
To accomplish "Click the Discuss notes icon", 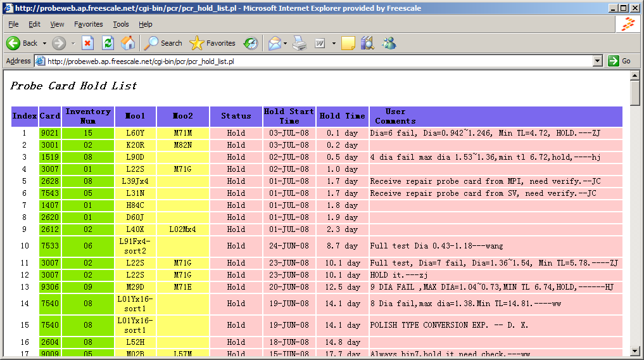I will (x=348, y=43).
